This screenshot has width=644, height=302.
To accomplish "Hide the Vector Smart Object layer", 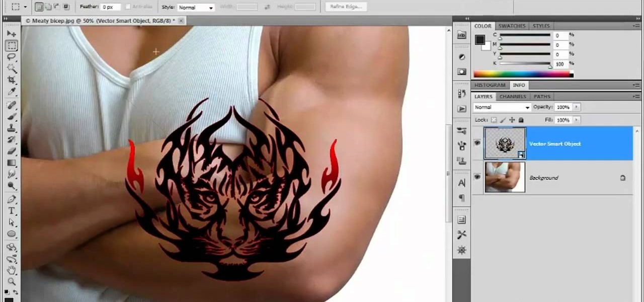I will pos(477,143).
